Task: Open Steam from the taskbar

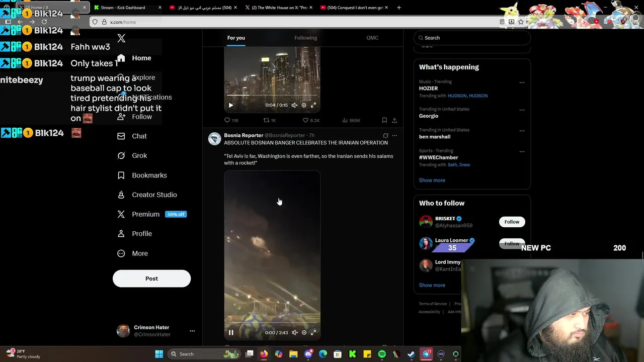Action: pos(411,354)
